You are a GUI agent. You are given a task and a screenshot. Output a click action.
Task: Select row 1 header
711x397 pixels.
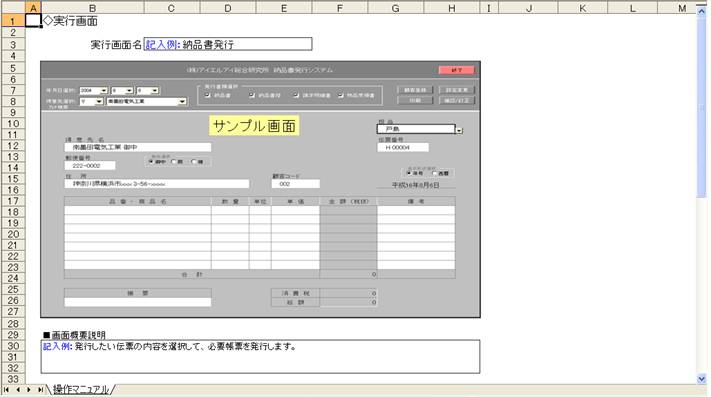point(13,21)
